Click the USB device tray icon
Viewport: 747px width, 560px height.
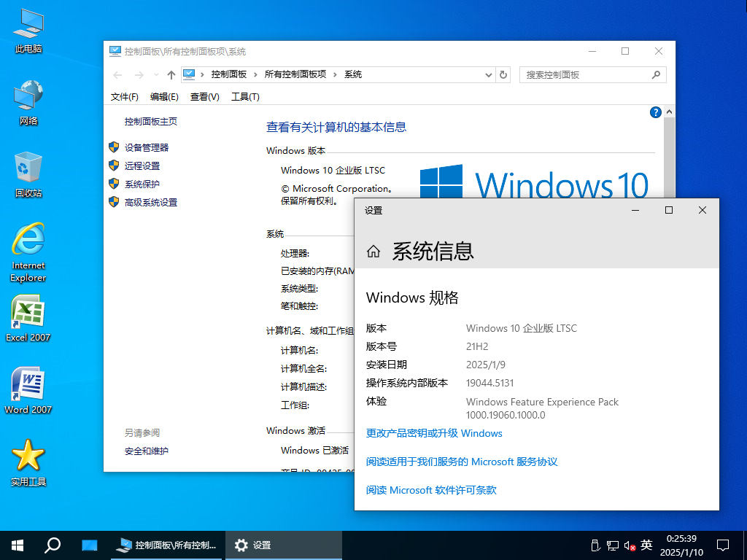click(x=595, y=545)
